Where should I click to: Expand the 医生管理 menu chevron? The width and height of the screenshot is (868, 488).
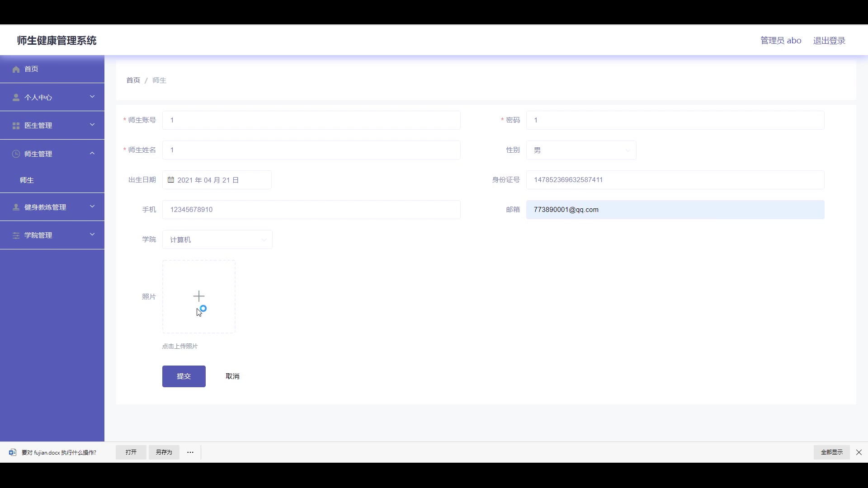pyautogui.click(x=92, y=125)
